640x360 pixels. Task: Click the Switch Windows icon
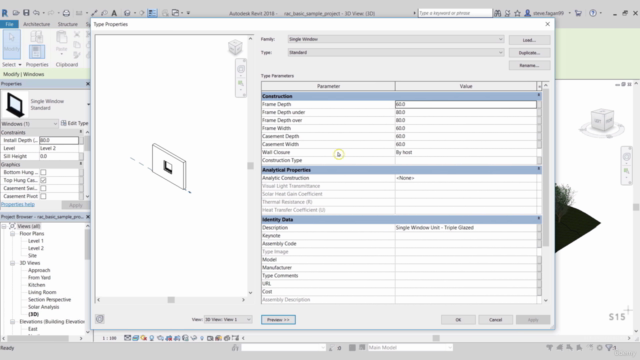(176, 13)
